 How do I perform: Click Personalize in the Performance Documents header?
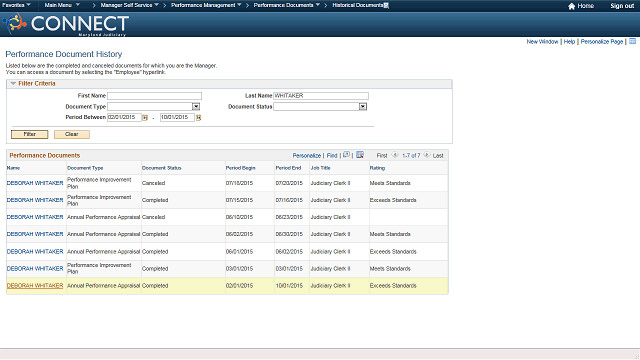coord(307,156)
